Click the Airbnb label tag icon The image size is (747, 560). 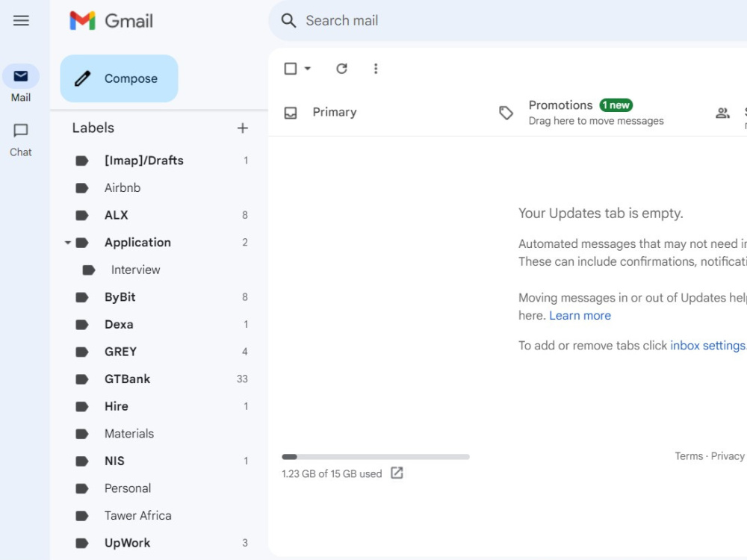82,188
